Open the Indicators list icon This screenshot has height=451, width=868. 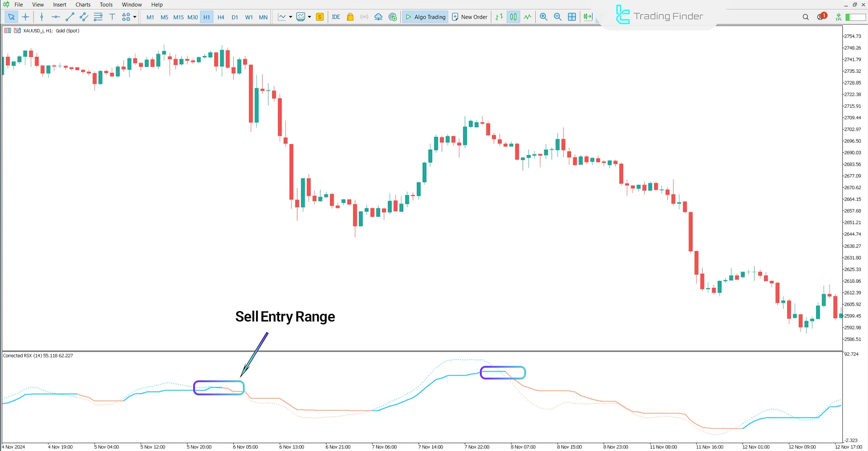click(301, 17)
